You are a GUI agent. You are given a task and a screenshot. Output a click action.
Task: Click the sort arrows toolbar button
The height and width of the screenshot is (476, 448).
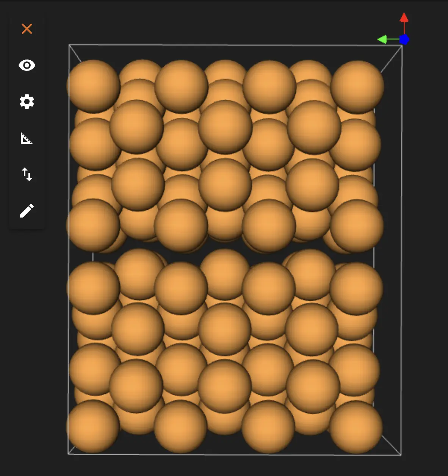[27, 174]
